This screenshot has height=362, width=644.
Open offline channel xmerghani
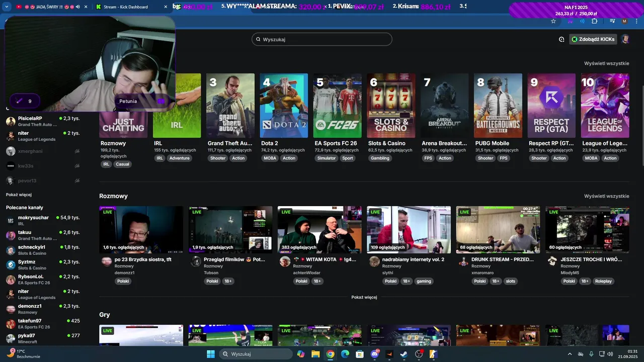(x=43, y=151)
